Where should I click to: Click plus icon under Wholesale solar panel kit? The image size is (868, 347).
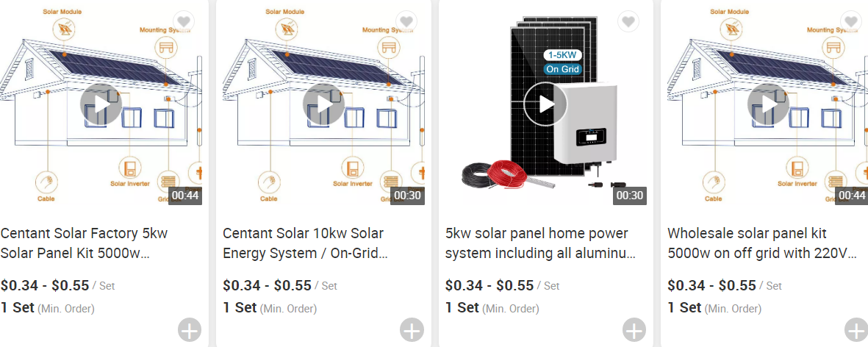(x=856, y=330)
